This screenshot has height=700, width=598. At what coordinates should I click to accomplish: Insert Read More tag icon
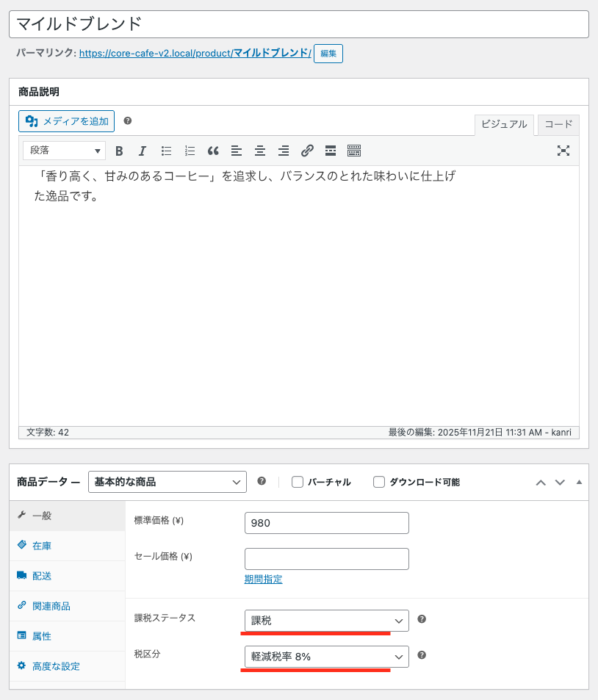(x=331, y=151)
